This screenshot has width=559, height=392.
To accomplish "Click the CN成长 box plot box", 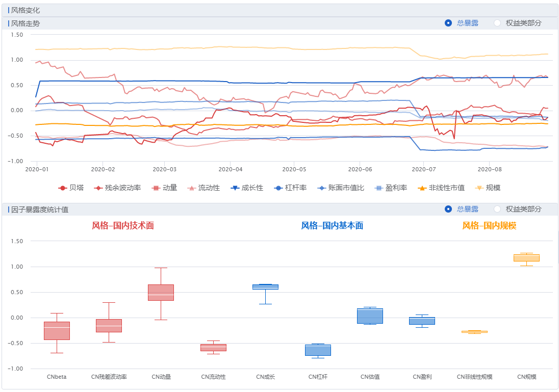I will click(265, 287).
